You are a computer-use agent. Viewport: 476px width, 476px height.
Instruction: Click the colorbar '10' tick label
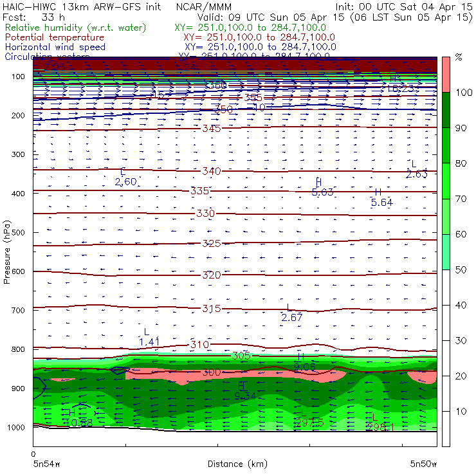461,411
